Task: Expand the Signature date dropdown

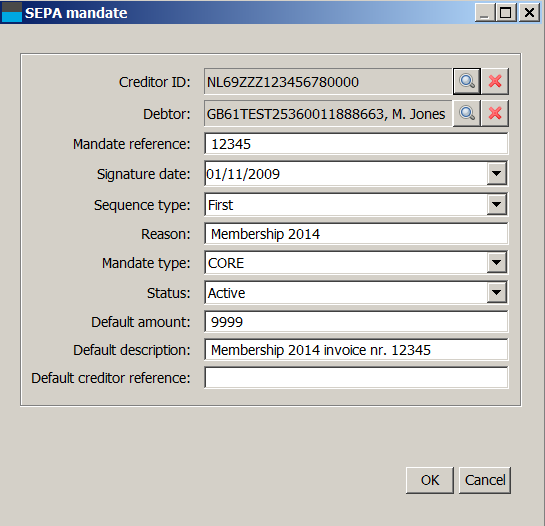Action: click(x=496, y=173)
